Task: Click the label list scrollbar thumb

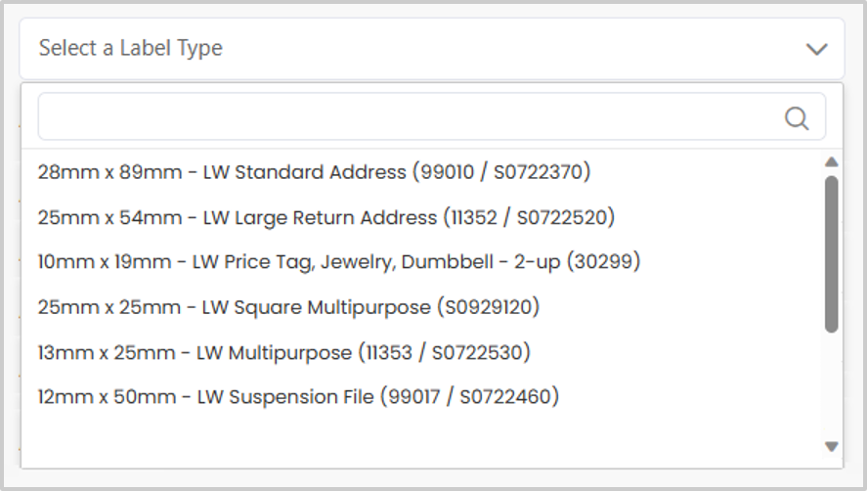Action: click(832, 253)
